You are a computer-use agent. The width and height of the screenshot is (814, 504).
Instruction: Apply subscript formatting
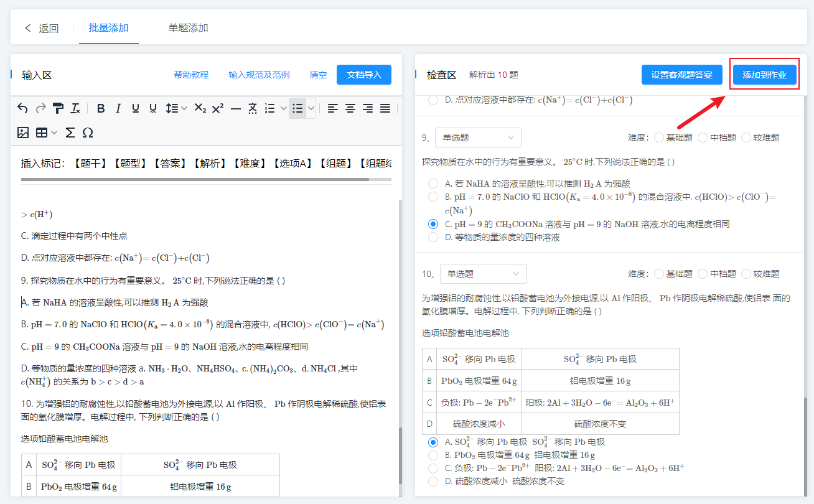coord(200,108)
